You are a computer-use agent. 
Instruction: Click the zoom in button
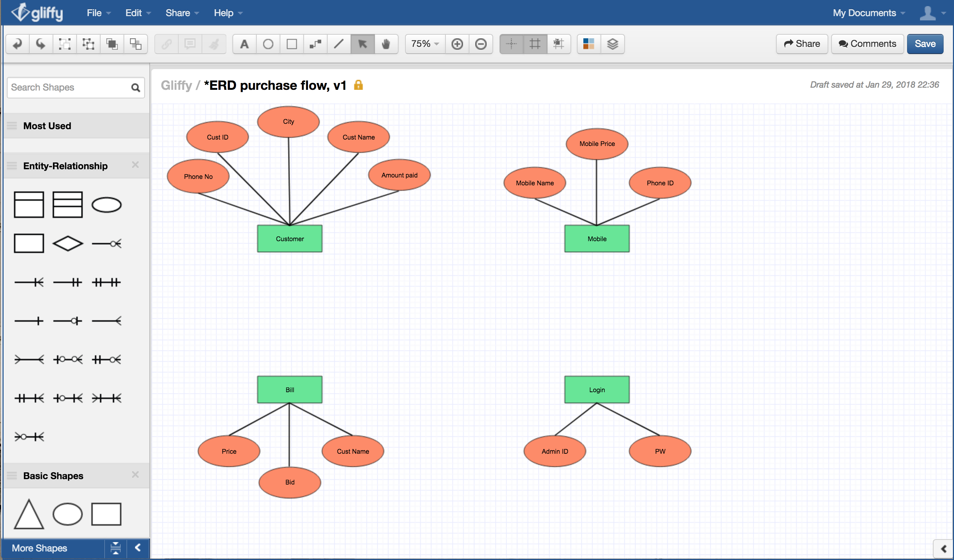click(459, 44)
